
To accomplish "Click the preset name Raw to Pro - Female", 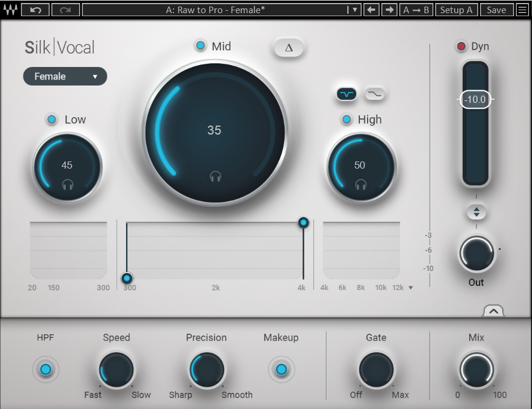I will point(215,10).
